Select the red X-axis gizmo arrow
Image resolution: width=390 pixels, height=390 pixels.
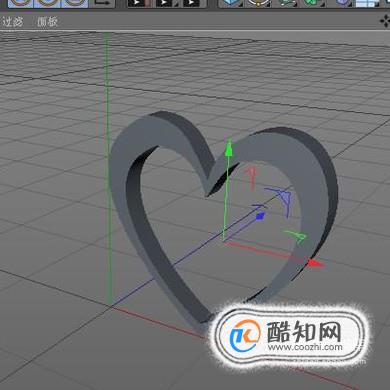[x=316, y=263]
